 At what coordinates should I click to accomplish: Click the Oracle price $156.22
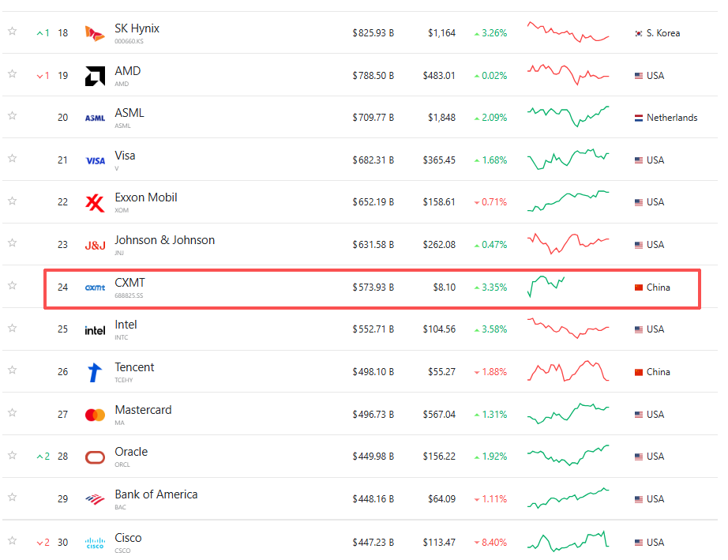pyautogui.click(x=439, y=457)
